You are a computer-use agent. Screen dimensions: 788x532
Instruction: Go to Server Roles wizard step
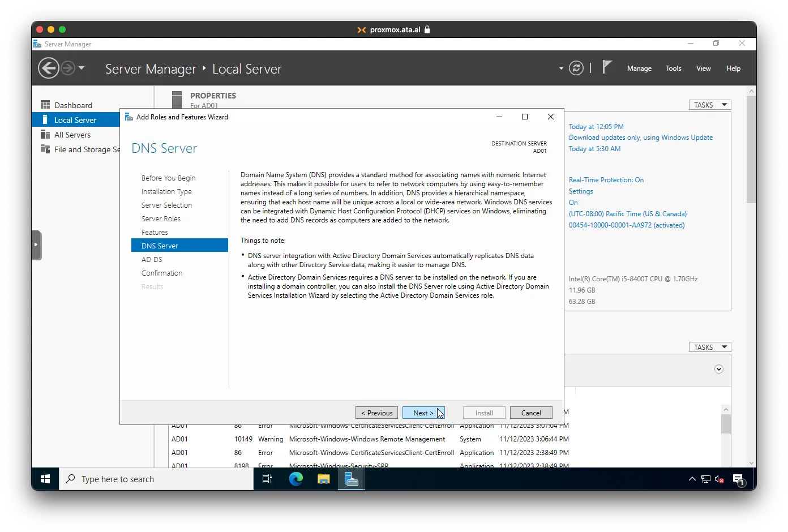(x=161, y=218)
